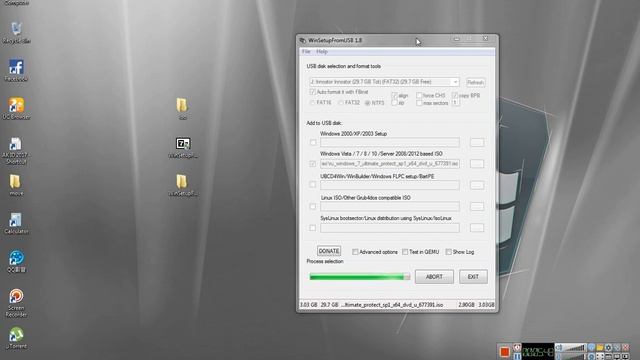Expand the USB disk selection dropdown

click(x=455, y=82)
